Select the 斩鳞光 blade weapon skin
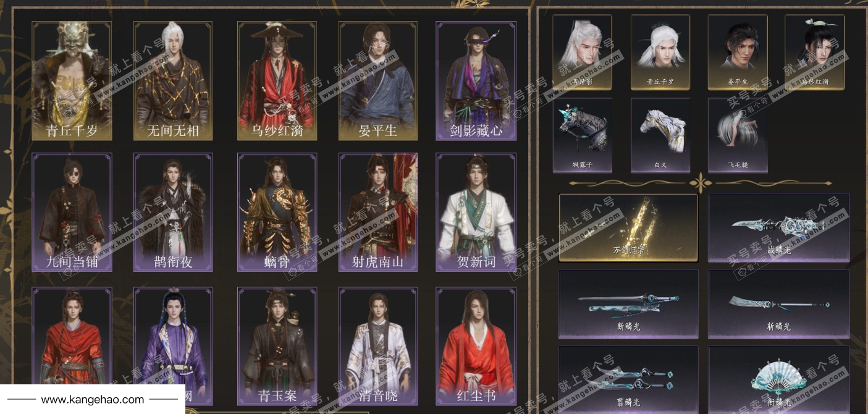The height and width of the screenshot is (414, 868). coord(778,304)
